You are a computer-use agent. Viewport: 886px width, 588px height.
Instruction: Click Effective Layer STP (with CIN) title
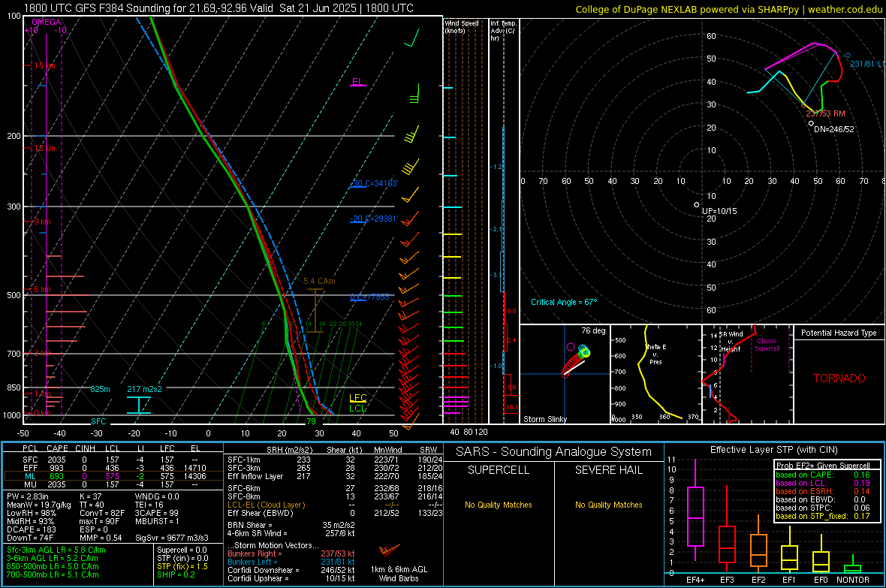(773, 450)
